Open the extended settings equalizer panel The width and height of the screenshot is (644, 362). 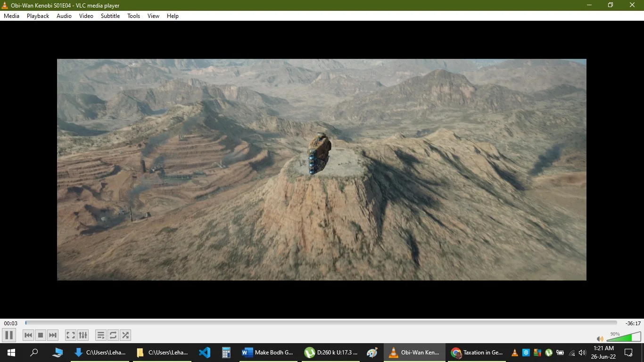click(83, 335)
